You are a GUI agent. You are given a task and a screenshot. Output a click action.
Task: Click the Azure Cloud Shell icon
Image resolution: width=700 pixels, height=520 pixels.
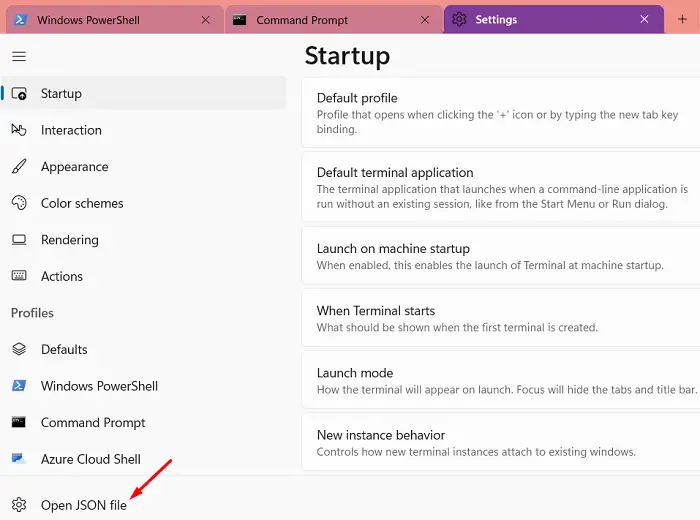19,459
